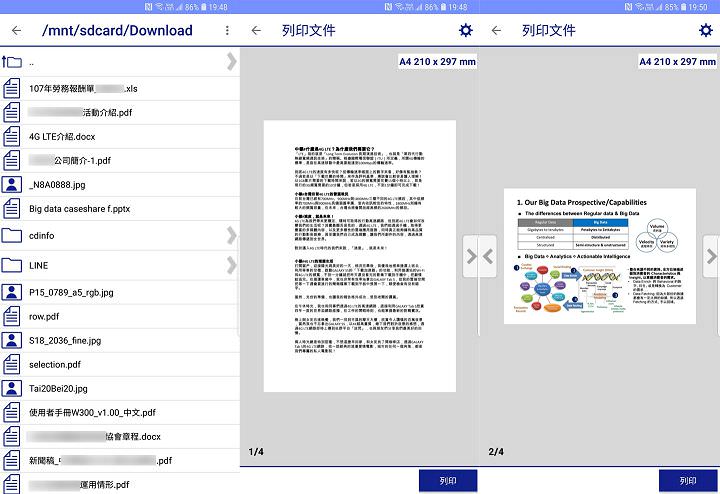Click the image icon beside _N8A0888.jpg

coord(11,185)
